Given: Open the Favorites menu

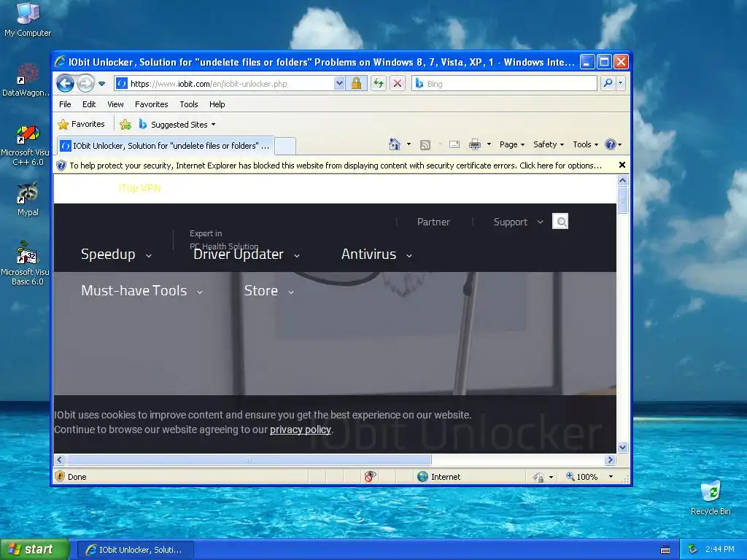Looking at the screenshot, I should point(151,104).
